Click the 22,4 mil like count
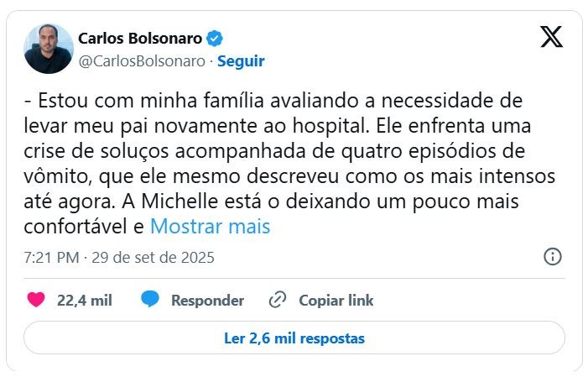This screenshot has width=588, height=377. tap(84, 300)
